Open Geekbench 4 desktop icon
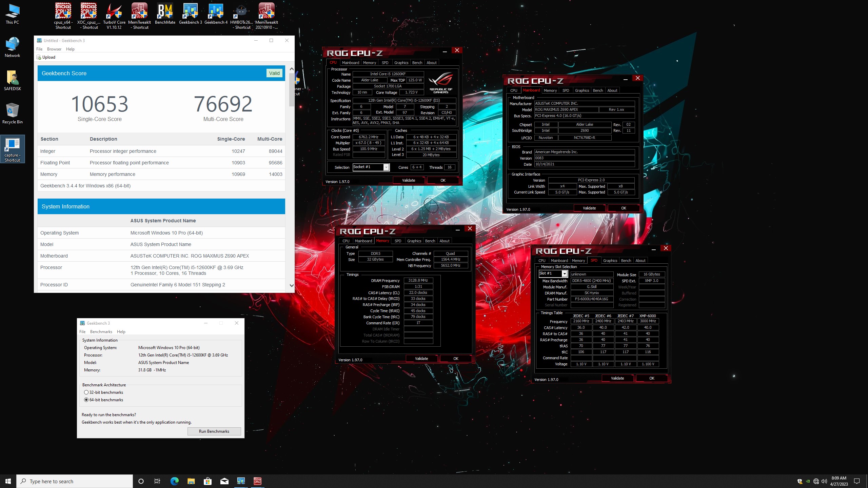Viewport: 868px width, 488px height. [216, 14]
